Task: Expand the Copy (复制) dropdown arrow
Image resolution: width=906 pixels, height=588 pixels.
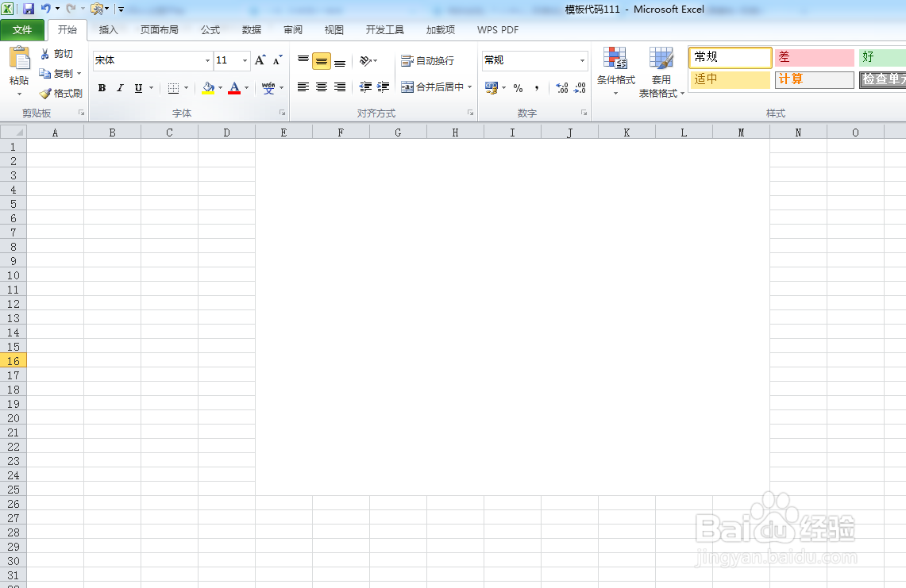Action: [x=79, y=73]
